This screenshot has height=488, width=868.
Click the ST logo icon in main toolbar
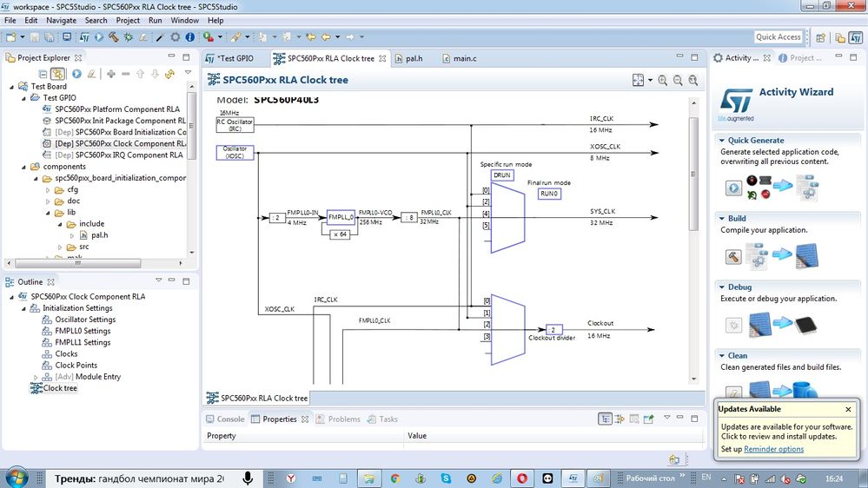click(84, 37)
